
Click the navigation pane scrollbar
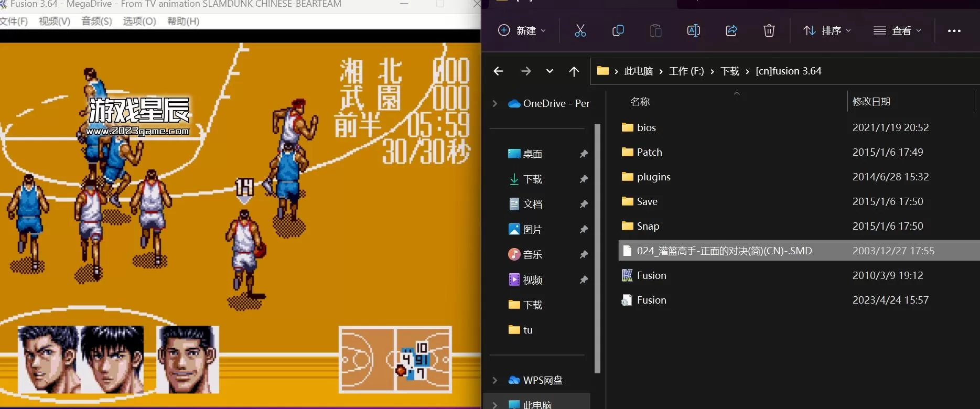(x=597, y=246)
